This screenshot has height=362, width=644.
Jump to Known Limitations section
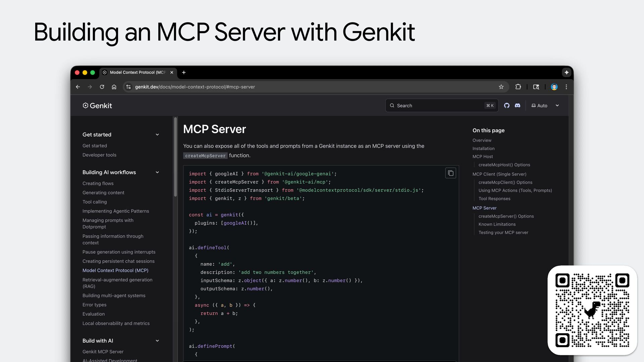[497, 224]
